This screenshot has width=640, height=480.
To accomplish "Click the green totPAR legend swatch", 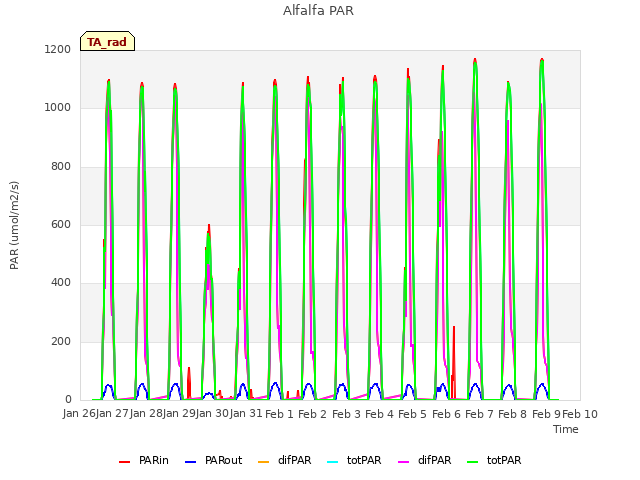I will click(472, 462).
